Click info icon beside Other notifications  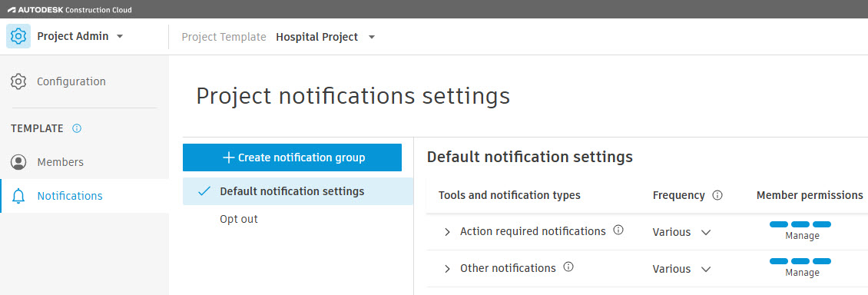click(x=568, y=267)
